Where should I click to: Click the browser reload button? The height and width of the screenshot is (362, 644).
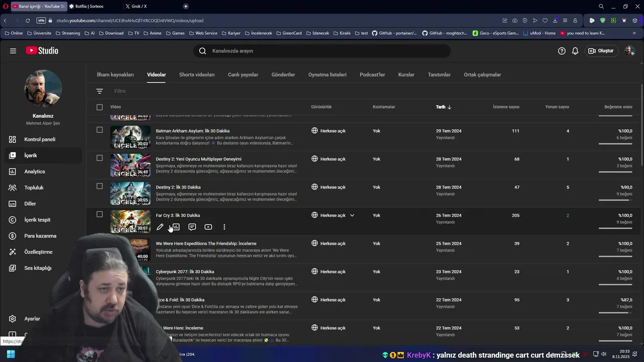(x=28, y=21)
